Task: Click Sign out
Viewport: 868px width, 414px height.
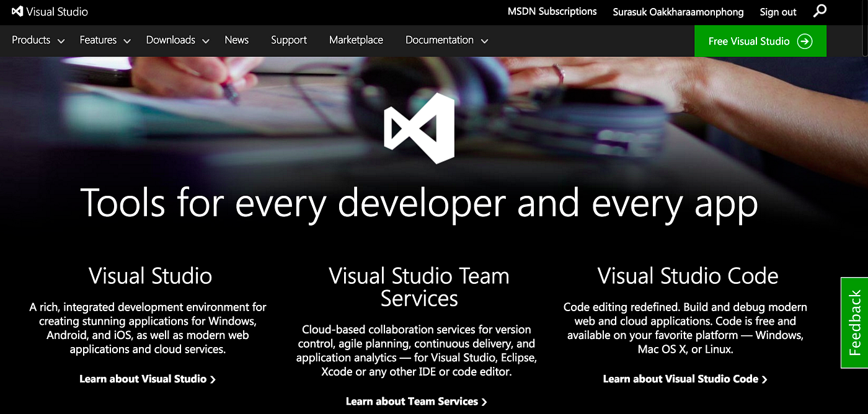Action: click(777, 12)
